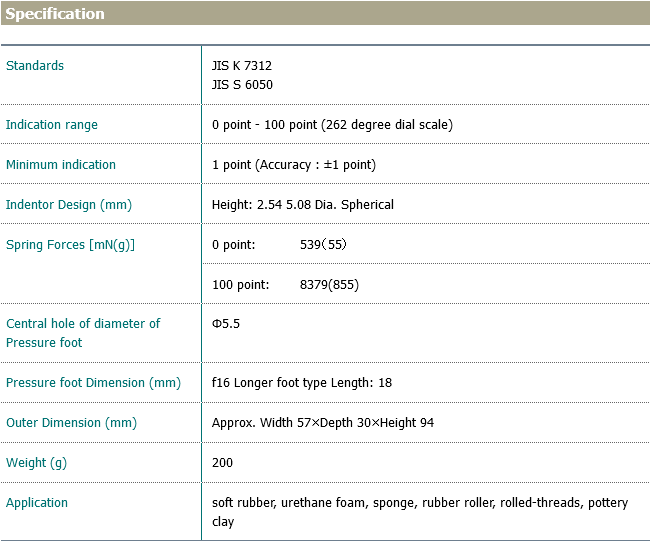The height and width of the screenshot is (541, 650).
Task: Click the Height 2.54 Spherical value
Action: pos(303,205)
